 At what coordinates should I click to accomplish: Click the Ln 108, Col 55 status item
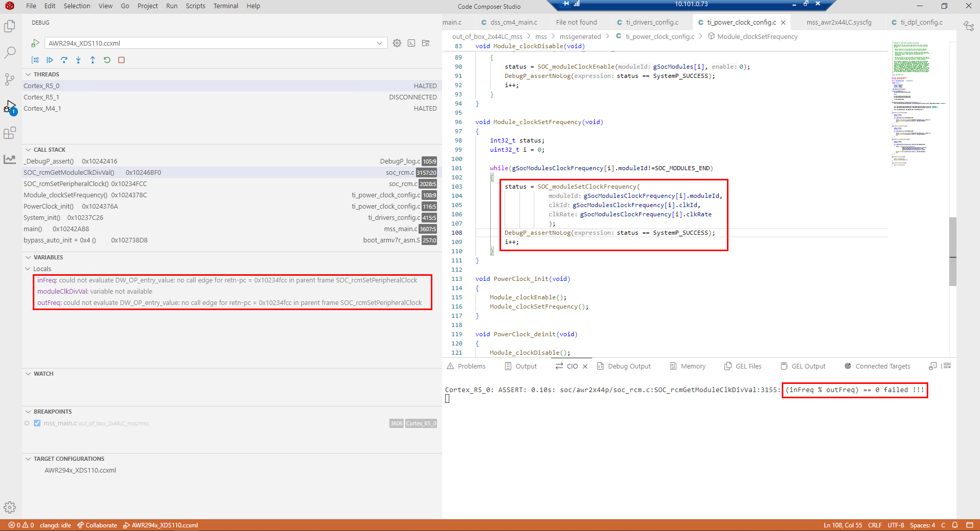point(843,525)
